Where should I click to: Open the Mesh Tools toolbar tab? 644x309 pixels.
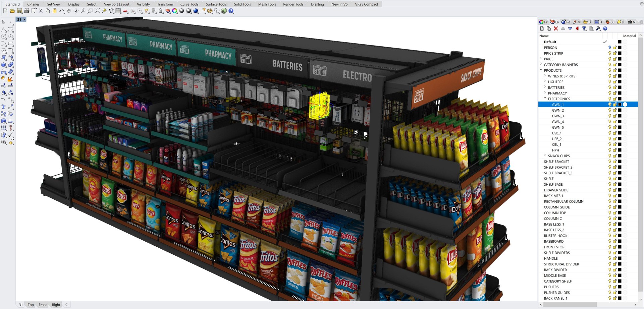coord(267,4)
